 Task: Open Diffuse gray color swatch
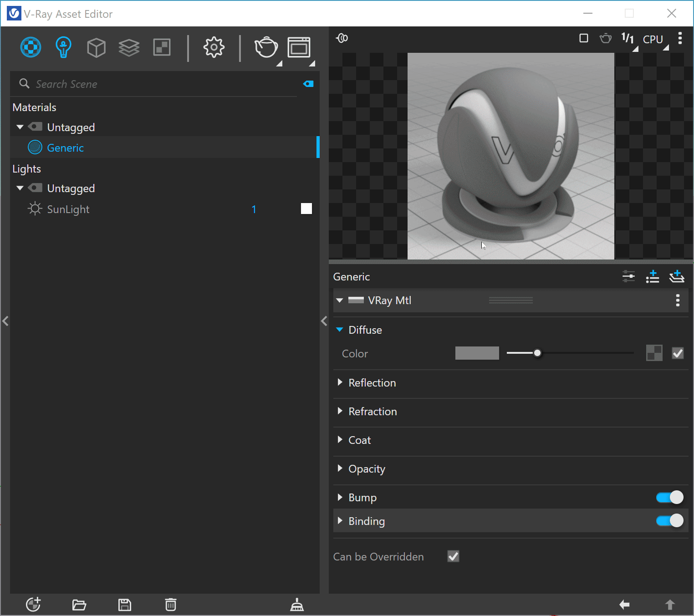477,353
